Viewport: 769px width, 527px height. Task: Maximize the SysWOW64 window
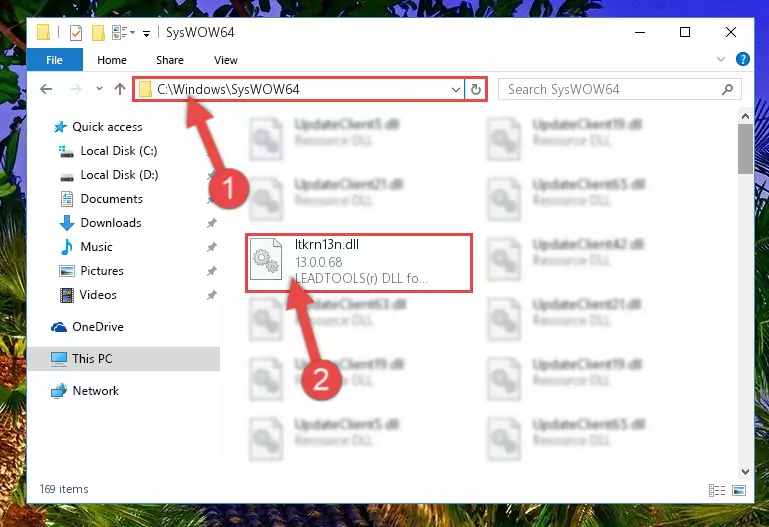pos(685,32)
